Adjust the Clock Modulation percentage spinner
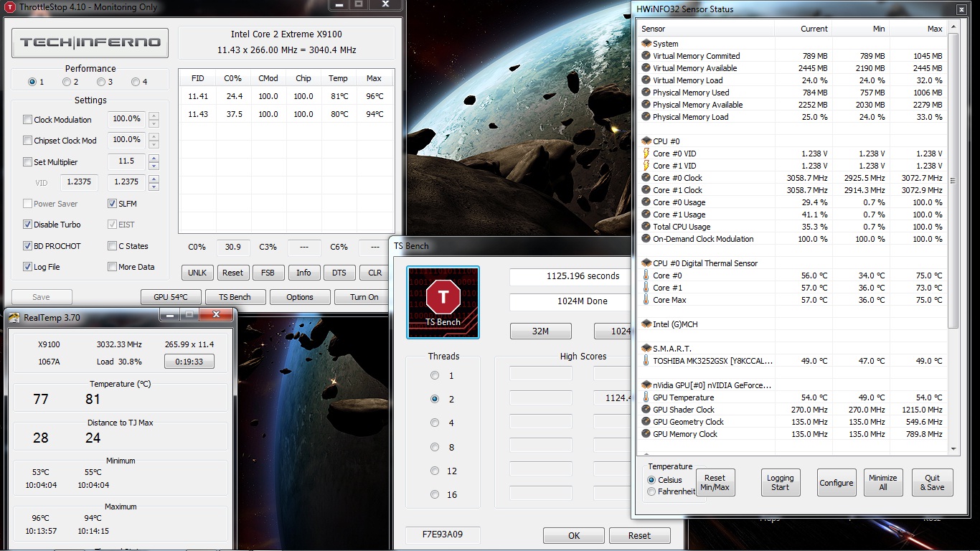Viewport: 980px width, 551px height. [x=154, y=120]
